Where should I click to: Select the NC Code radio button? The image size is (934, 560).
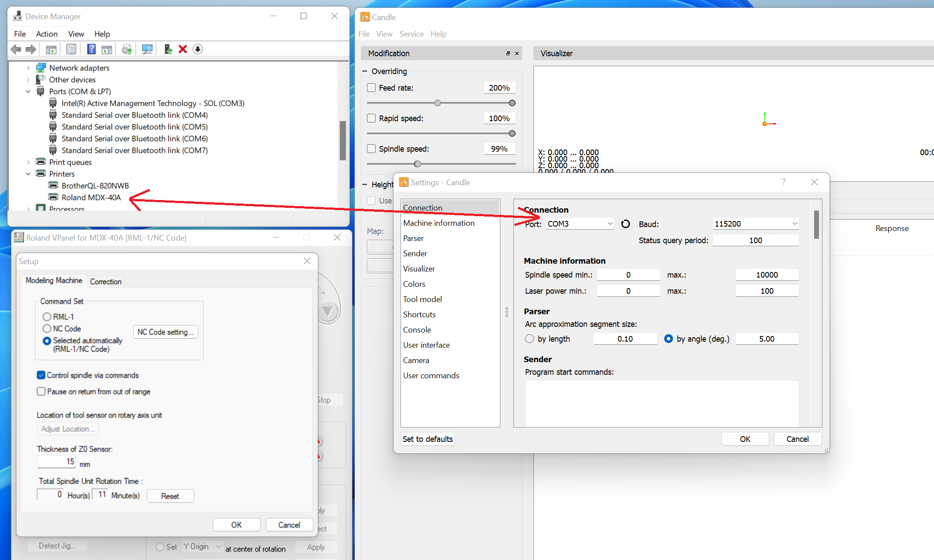click(x=47, y=329)
